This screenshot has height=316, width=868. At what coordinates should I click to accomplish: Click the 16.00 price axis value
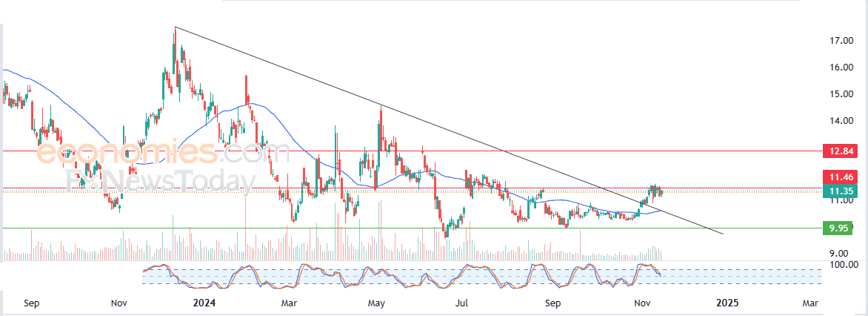click(x=841, y=68)
